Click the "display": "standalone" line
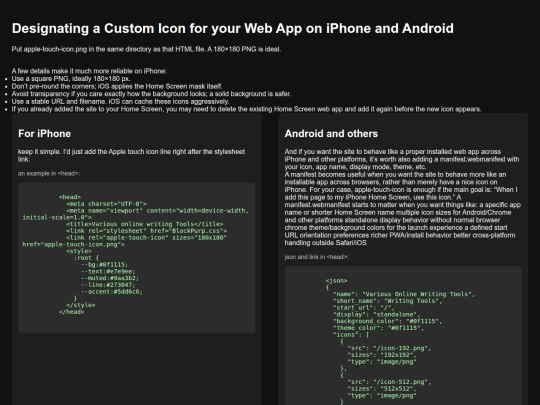540x405 pixels. 376,314
